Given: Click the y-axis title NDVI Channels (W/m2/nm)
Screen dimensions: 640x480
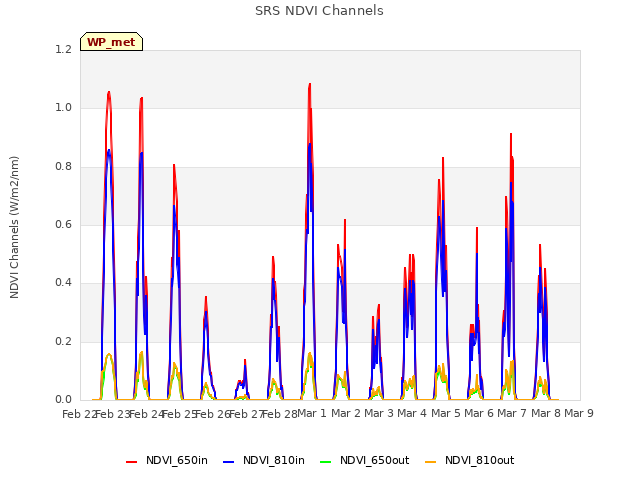Looking at the screenshot, I should coord(14,227).
